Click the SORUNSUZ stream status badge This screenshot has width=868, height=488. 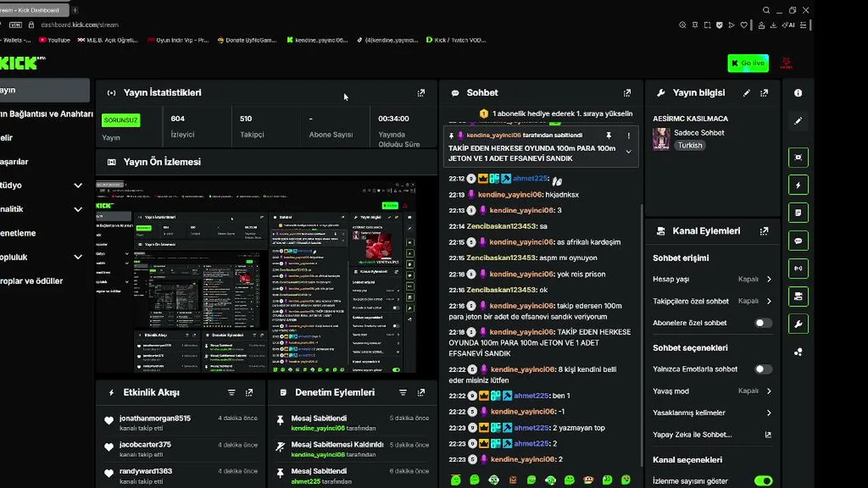(x=121, y=120)
